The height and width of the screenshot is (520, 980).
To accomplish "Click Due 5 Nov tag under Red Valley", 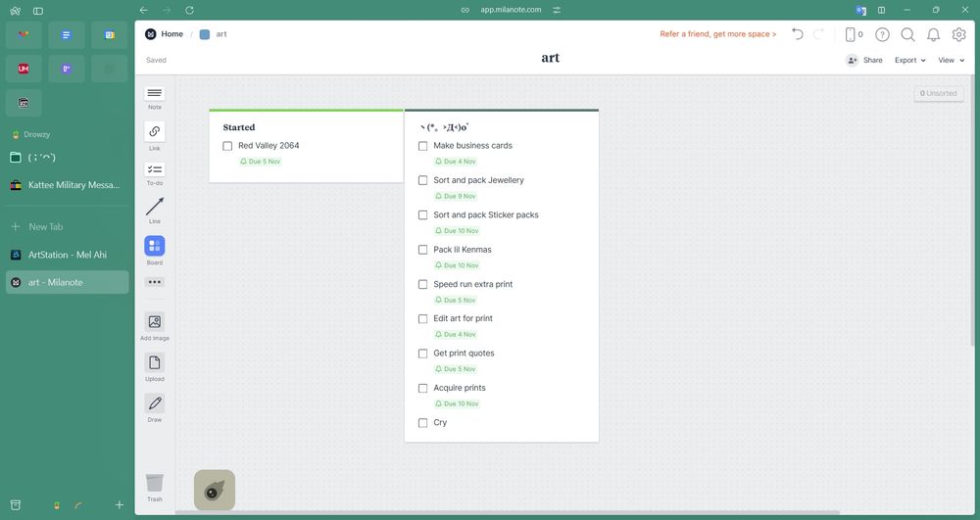I will point(261,162).
